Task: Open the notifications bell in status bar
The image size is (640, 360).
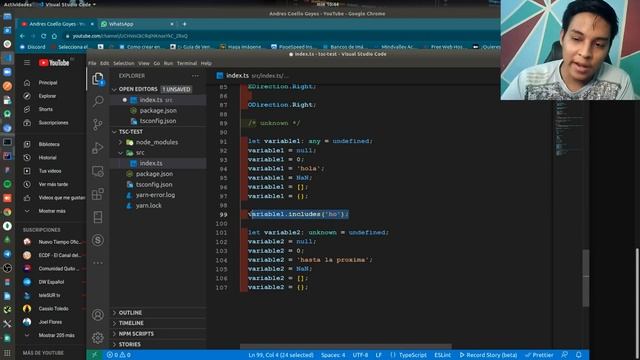Action: pos(579,355)
